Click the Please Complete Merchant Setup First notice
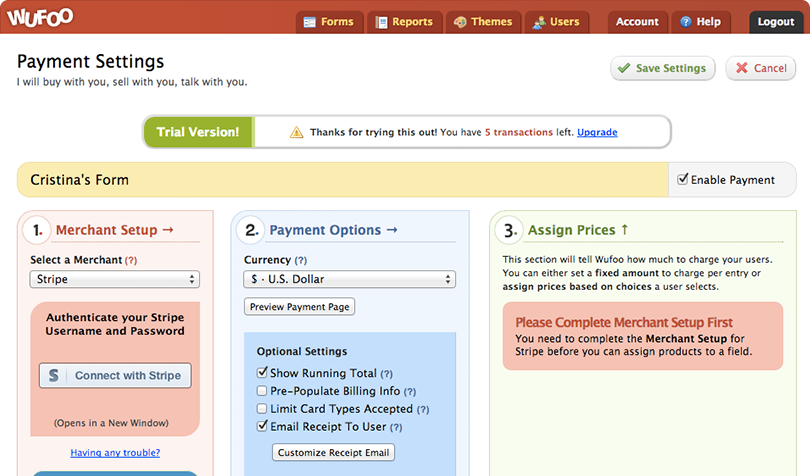The width and height of the screenshot is (810, 476). 643,336
